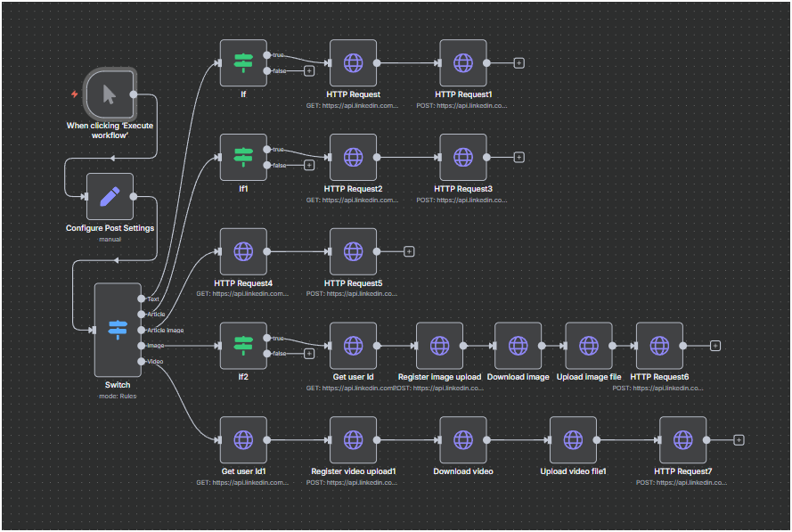This screenshot has width=792, height=532.
Task: Click the Download video node
Action: (463, 439)
